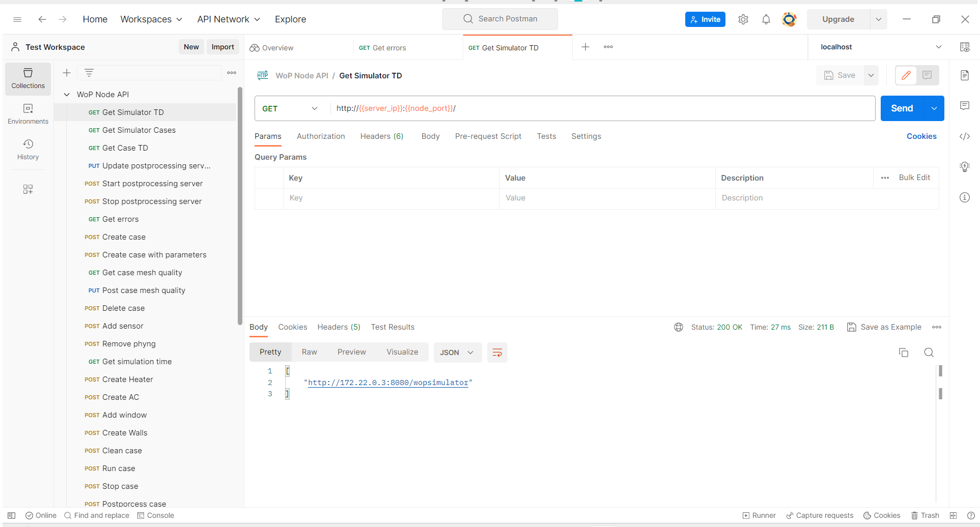Open the comments panel icon in right sidebar
This screenshot has height=527, width=980.
(x=965, y=106)
